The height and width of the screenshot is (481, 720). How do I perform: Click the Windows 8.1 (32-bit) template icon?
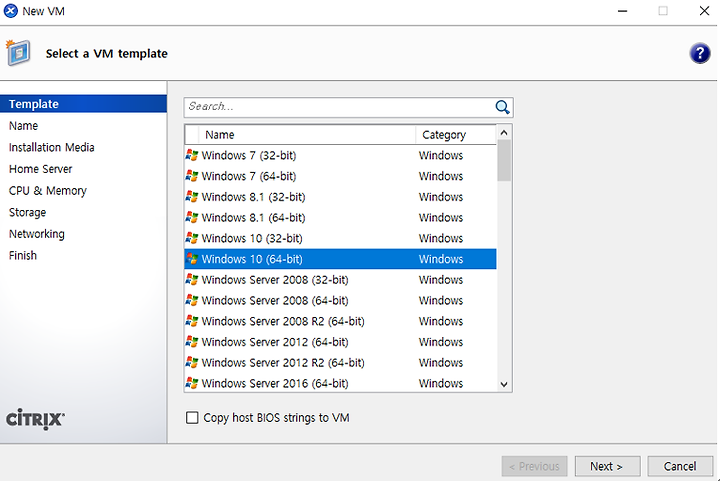pos(192,196)
